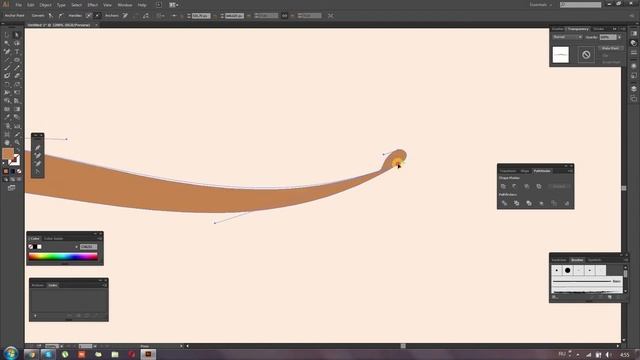Select the Basic brush row
The image size is (640, 360).
(x=587, y=281)
